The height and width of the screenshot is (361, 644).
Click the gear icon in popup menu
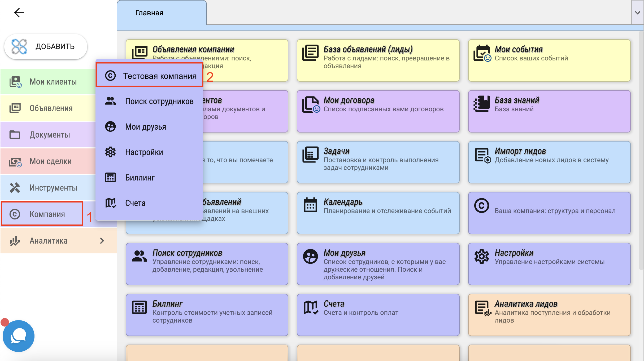(x=110, y=152)
